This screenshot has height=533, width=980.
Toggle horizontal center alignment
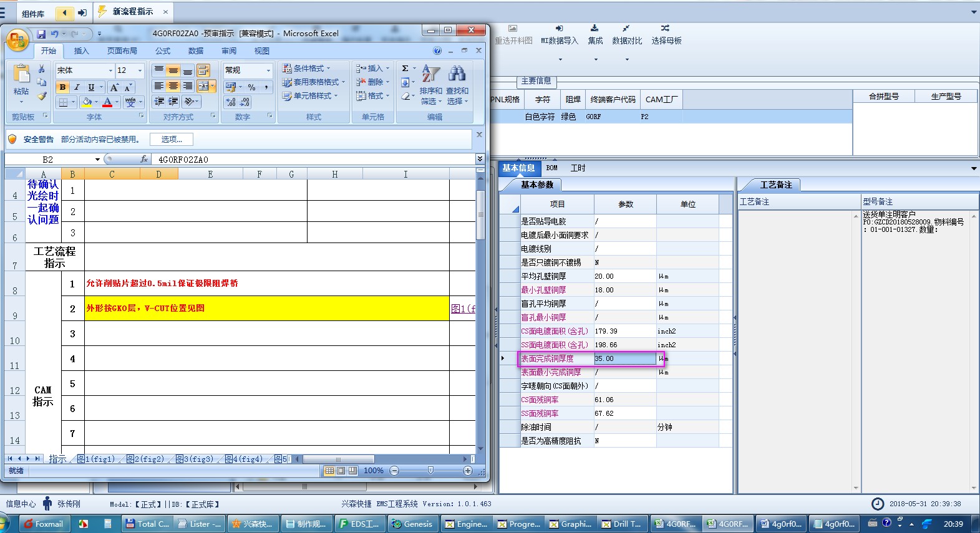coord(173,86)
